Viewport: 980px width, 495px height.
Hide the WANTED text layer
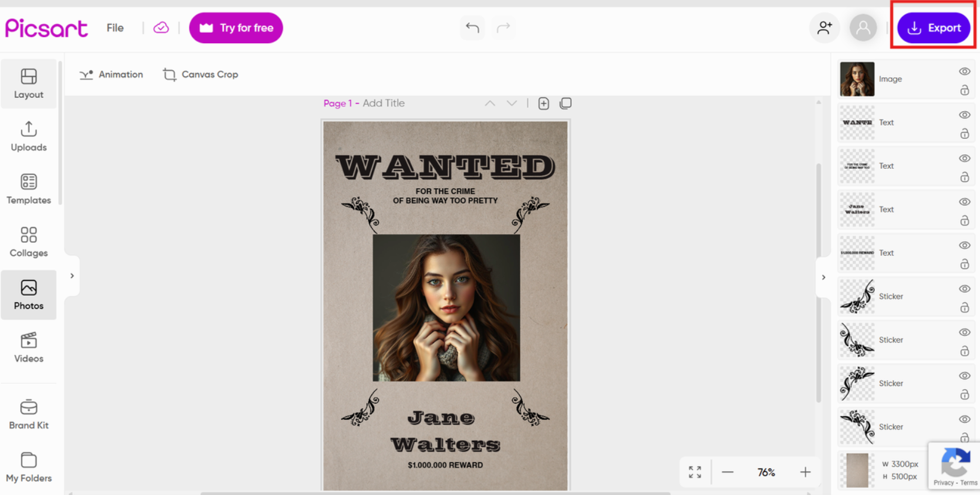tap(965, 115)
